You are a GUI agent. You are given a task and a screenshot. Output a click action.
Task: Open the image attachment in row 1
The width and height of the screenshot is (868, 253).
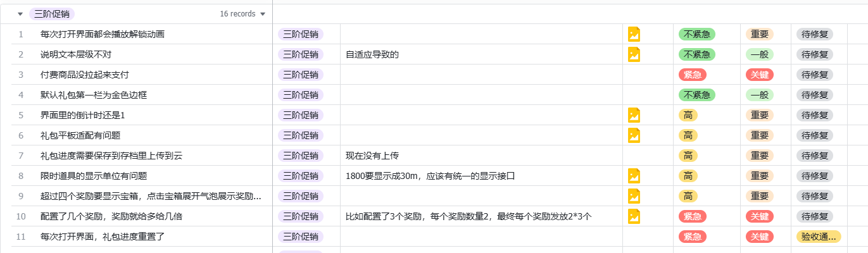point(634,34)
